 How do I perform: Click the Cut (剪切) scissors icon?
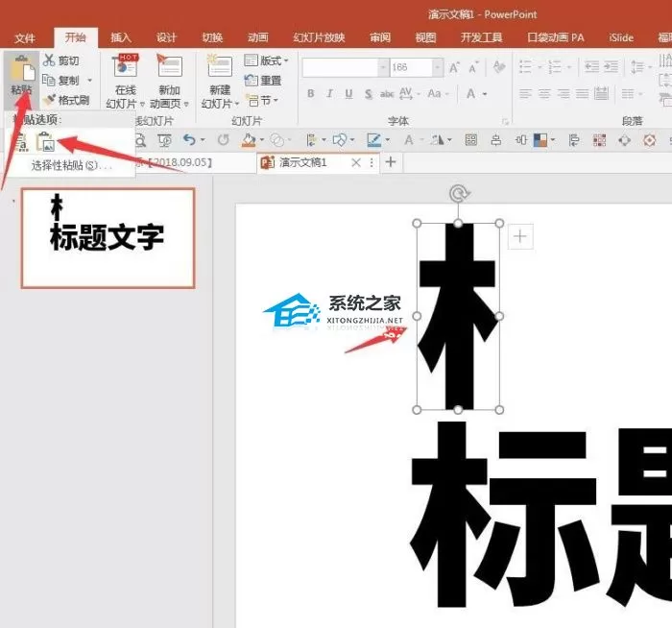[x=49, y=60]
